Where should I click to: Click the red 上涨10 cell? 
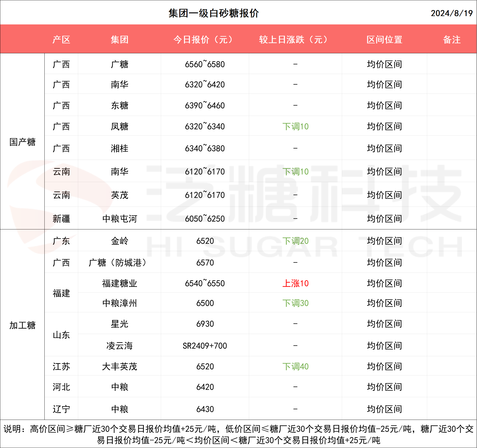click(295, 283)
